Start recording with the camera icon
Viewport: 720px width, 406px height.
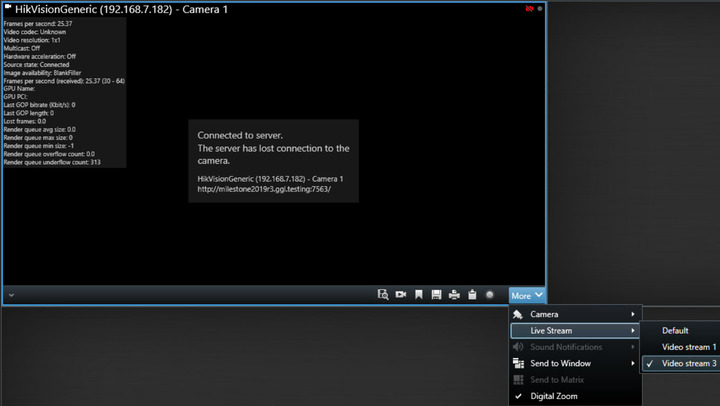point(400,295)
